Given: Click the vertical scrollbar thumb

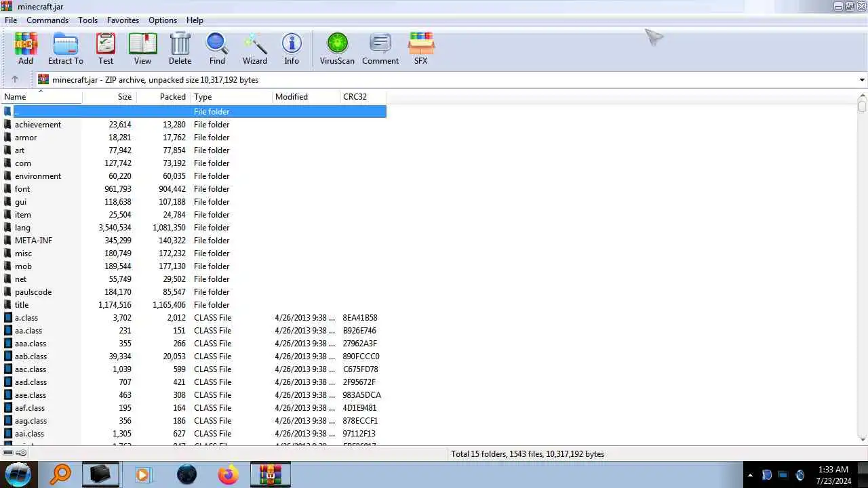Looking at the screenshot, I should [x=862, y=106].
